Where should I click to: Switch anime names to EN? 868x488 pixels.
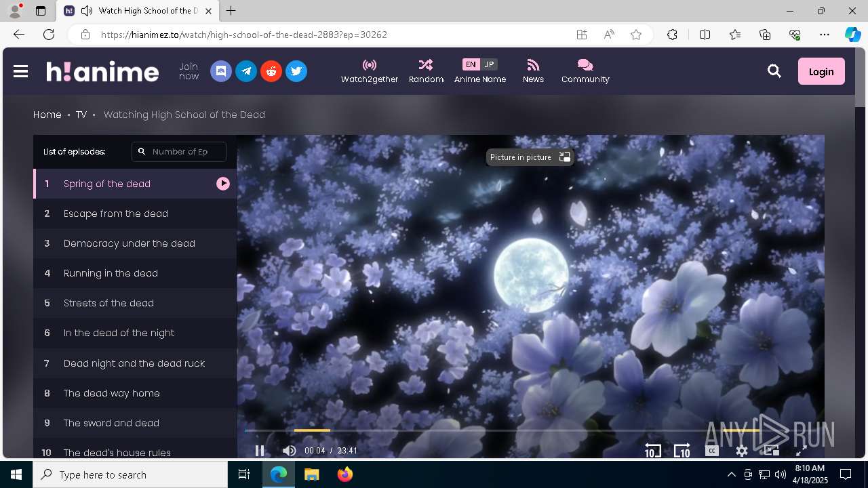tap(471, 64)
